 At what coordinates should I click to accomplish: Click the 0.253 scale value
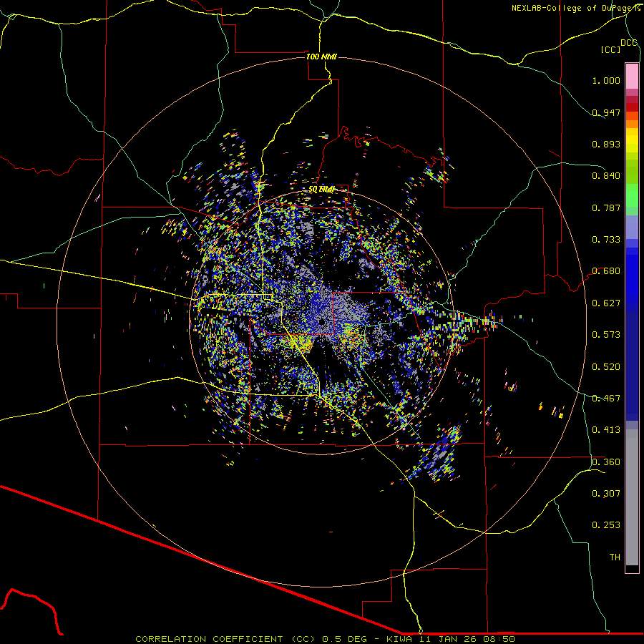click(x=606, y=525)
